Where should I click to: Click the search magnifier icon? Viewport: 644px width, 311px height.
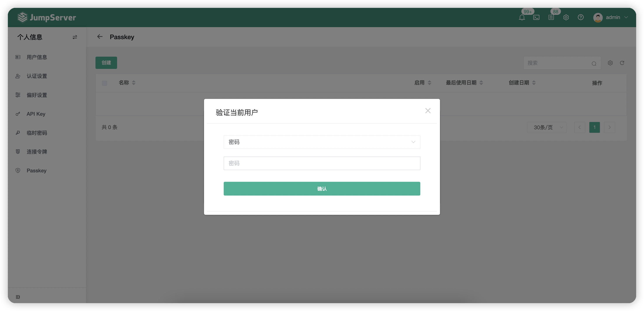(594, 64)
